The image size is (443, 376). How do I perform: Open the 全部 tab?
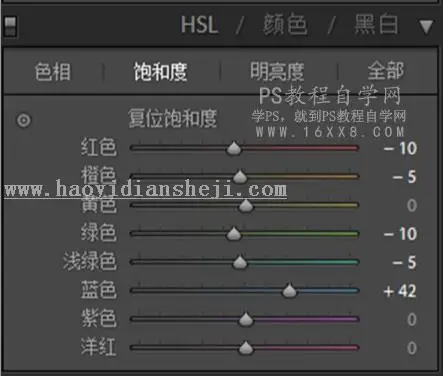[x=386, y=71]
